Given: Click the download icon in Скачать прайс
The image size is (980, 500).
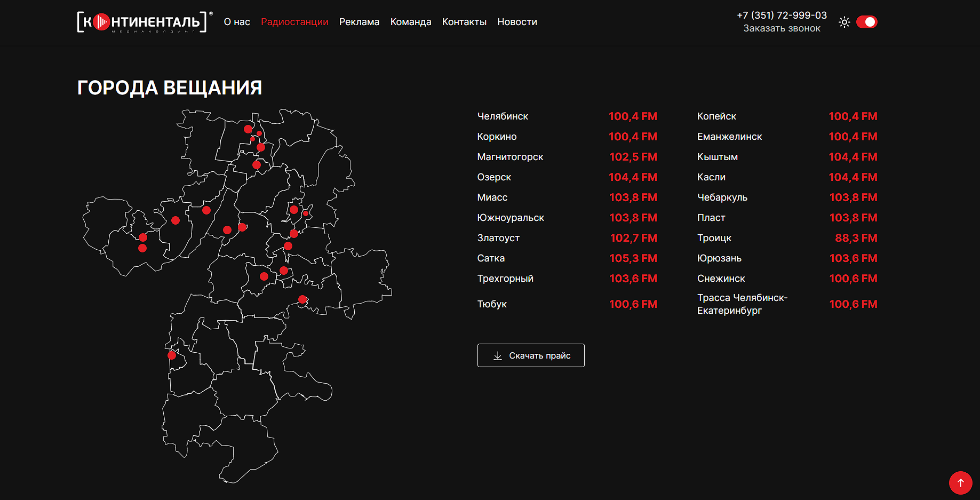Looking at the screenshot, I should tap(498, 356).
